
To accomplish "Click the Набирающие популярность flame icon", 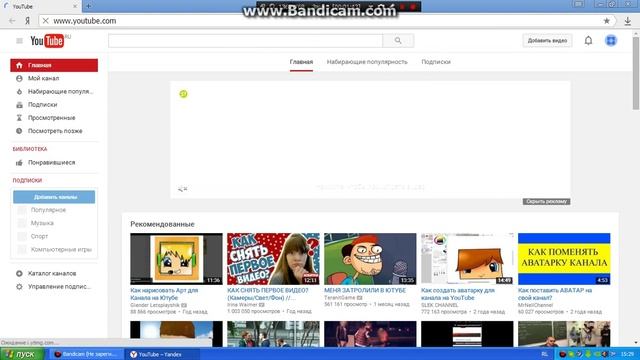I will pyautogui.click(x=19, y=91).
